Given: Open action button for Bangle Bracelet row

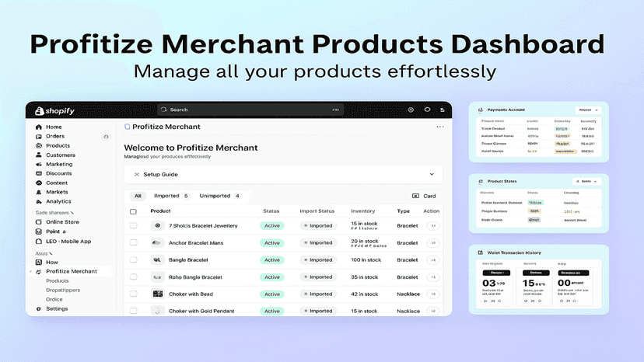Looking at the screenshot, I should pyautogui.click(x=433, y=259).
